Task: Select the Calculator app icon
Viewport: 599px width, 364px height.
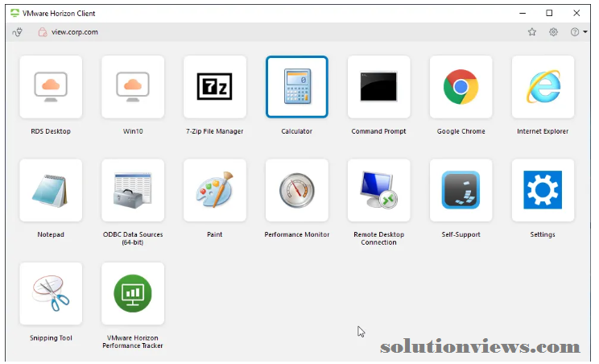Action: click(x=297, y=87)
